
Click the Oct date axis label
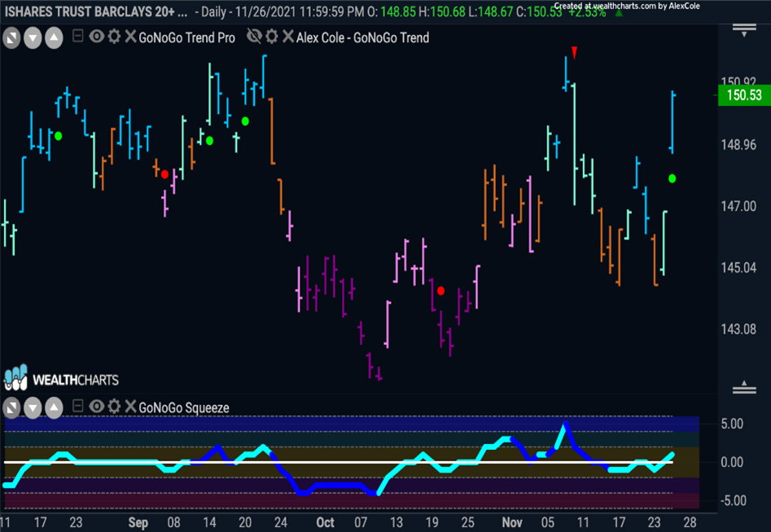click(325, 522)
